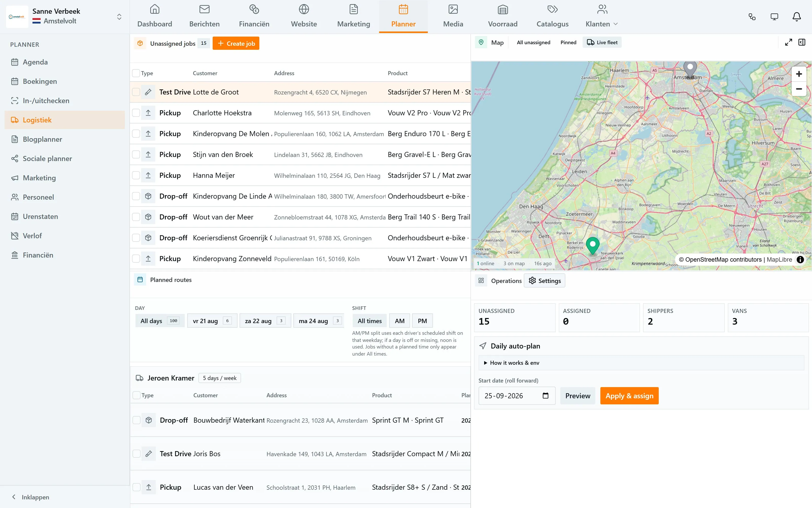Click the green Map location icon

[481, 42]
